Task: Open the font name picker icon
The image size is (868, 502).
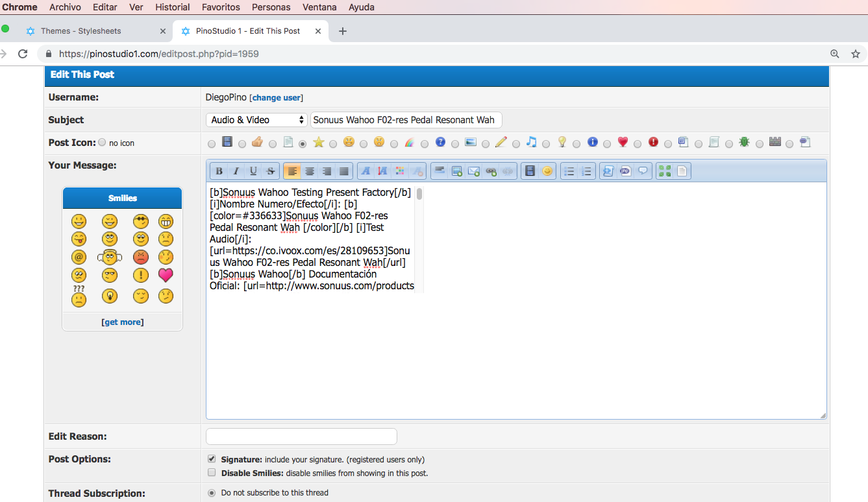Action: pos(366,171)
